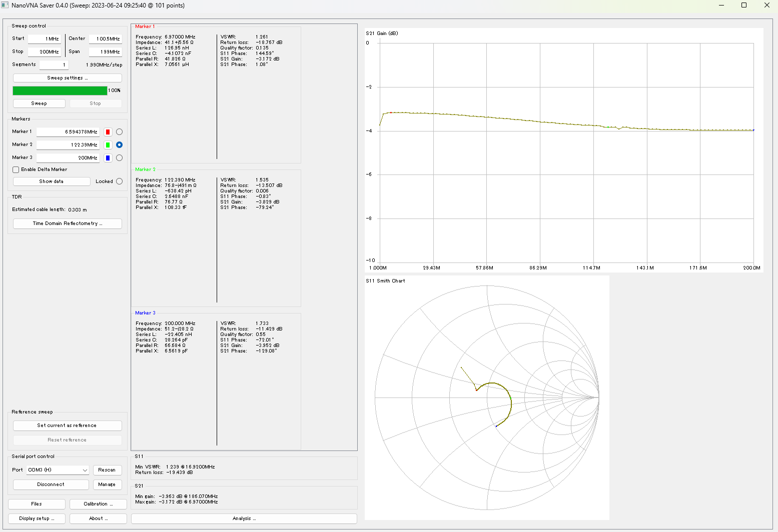Open Marker 3 blue color swatch
Viewport: 778px width, 532px height.
(x=108, y=158)
